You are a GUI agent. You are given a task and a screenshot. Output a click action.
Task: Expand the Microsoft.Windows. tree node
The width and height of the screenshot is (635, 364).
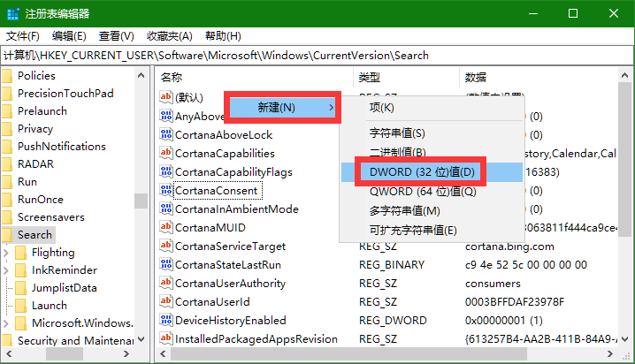[6, 323]
